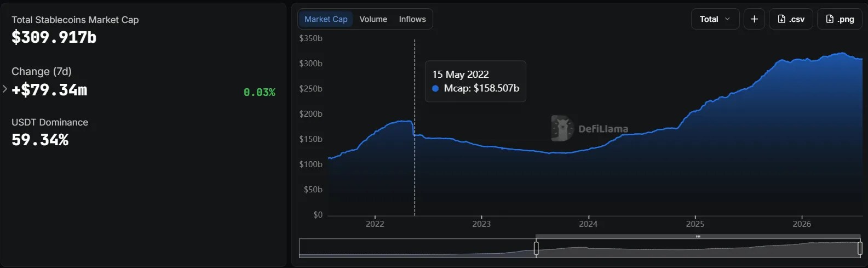Viewport: 868px width, 268px height.
Task: Click the 2022 x-axis label
Action: [x=375, y=224]
